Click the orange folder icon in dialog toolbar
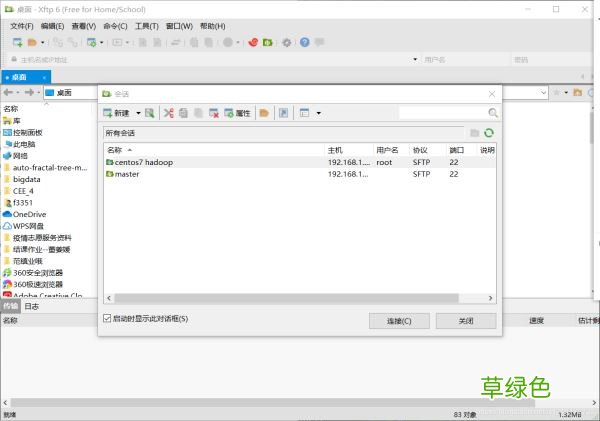This screenshot has height=421, width=600. pos(264,113)
